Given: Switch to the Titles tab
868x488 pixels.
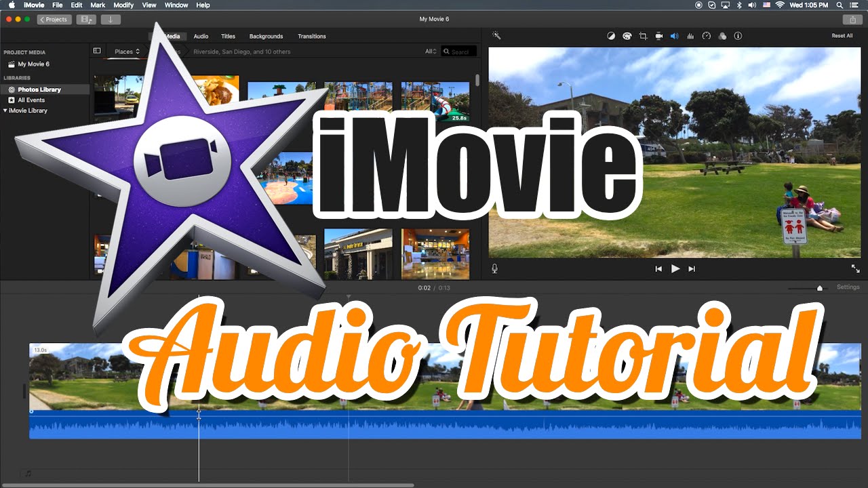Looking at the screenshot, I should [228, 36].
